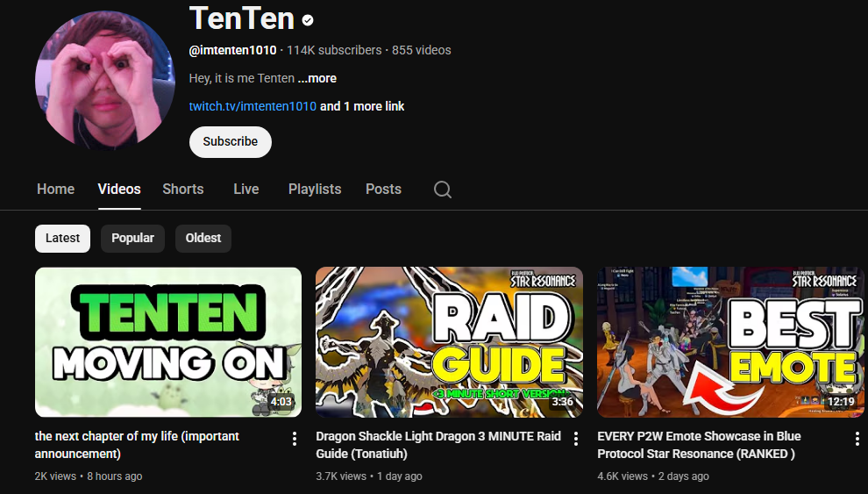Play the 'RAID GUIDE' thumbnail video
The image size is (868, 494).
point(449,341)
